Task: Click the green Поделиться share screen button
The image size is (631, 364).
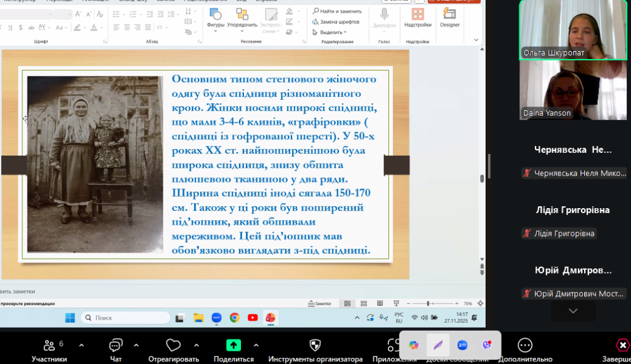Action: pyautogui.click(x=234, y=346)
